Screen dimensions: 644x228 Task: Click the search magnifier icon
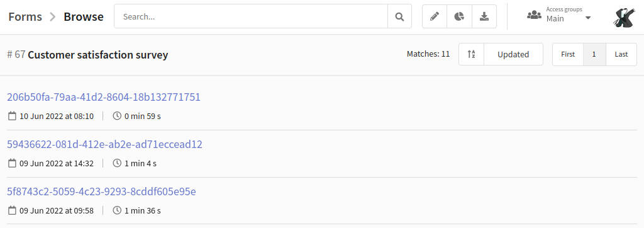click(x=399, y=16)
